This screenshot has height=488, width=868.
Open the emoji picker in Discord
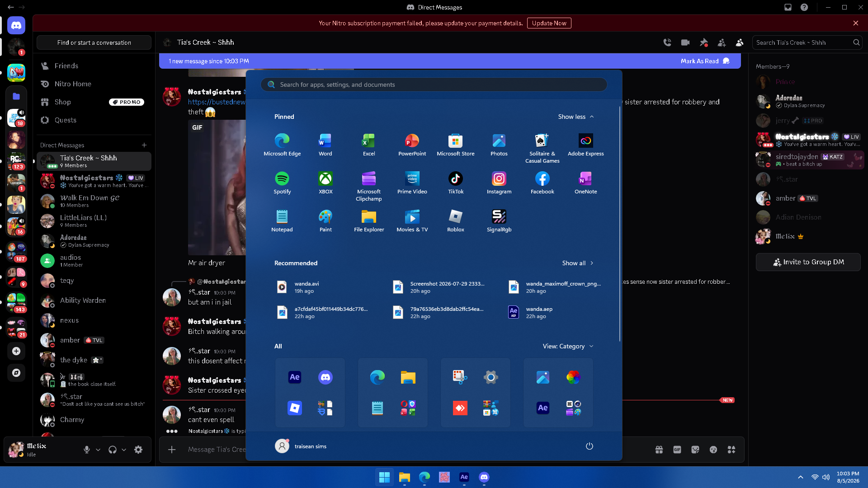(x=713, y=450)
